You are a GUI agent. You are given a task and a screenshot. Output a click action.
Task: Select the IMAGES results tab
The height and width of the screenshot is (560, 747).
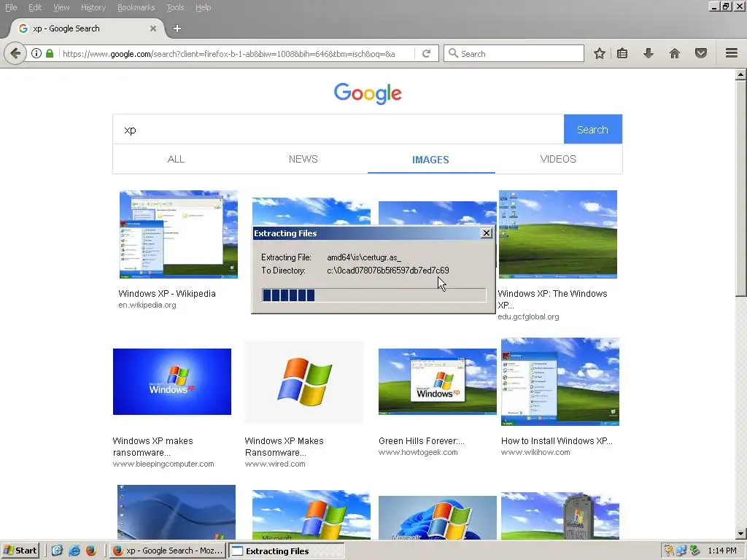point(430,160)
